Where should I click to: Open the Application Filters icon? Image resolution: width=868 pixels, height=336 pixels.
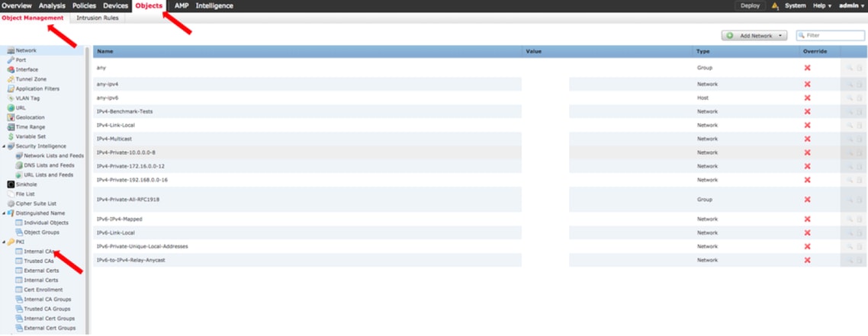point(11,88)
